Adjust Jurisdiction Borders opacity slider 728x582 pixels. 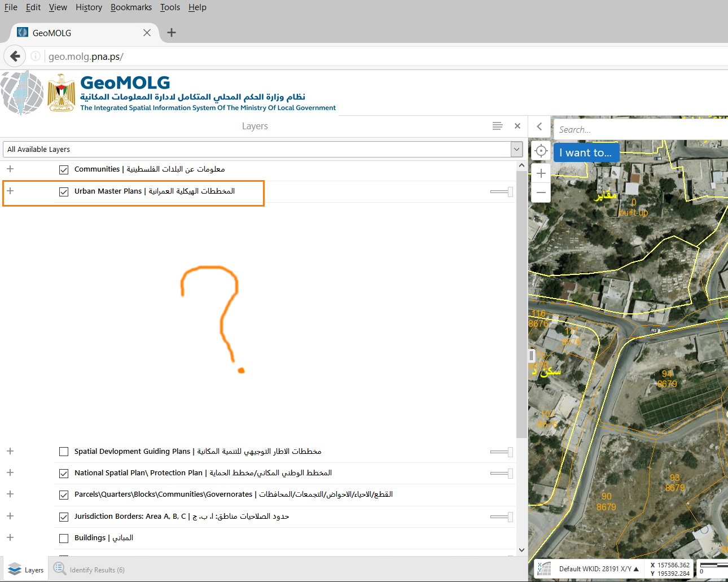click(501, 517)
